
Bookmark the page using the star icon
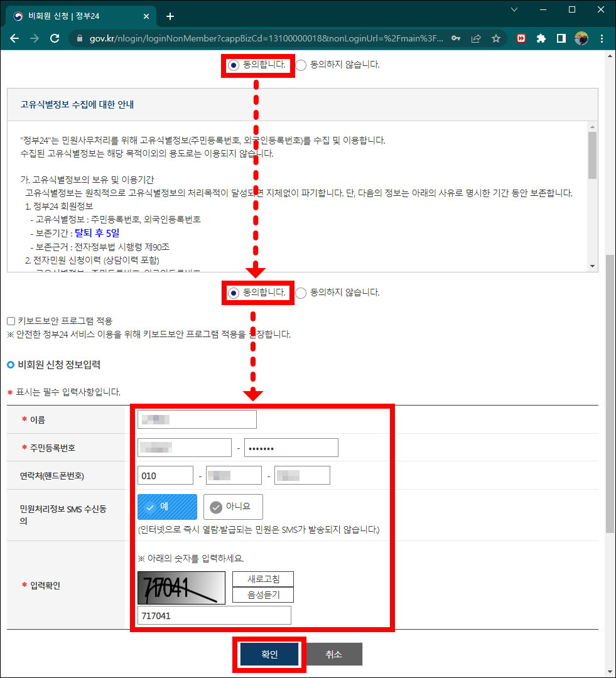coord(496,38)
